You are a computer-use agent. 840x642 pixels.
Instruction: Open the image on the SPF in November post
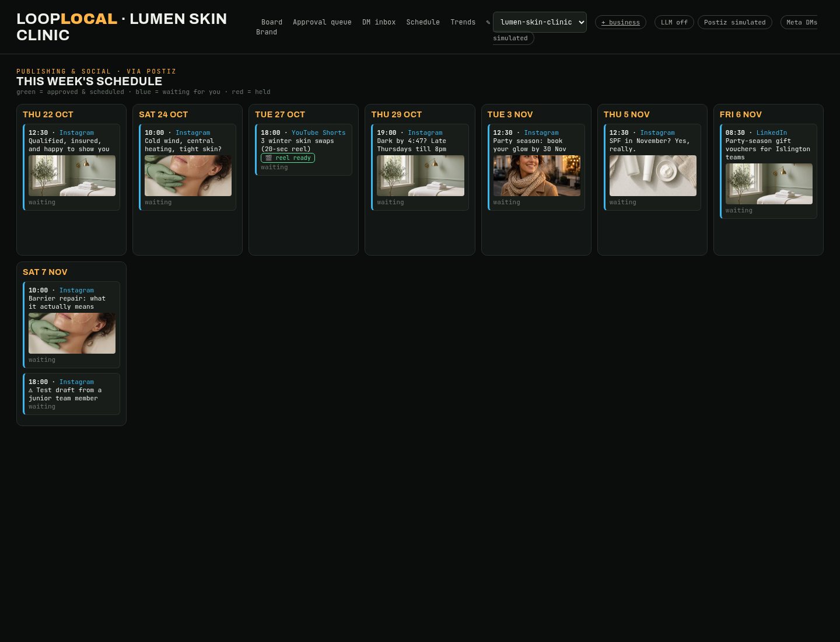pos(653,176)
